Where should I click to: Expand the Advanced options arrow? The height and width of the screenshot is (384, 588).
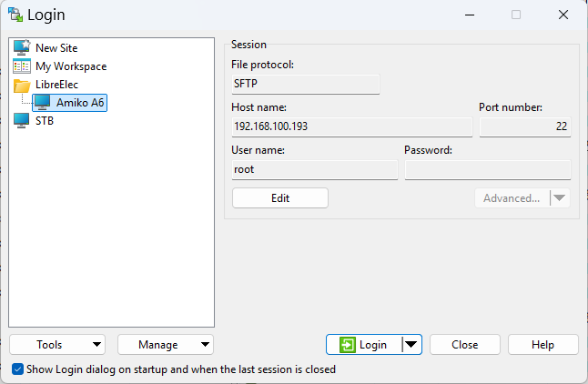(560, 198)
